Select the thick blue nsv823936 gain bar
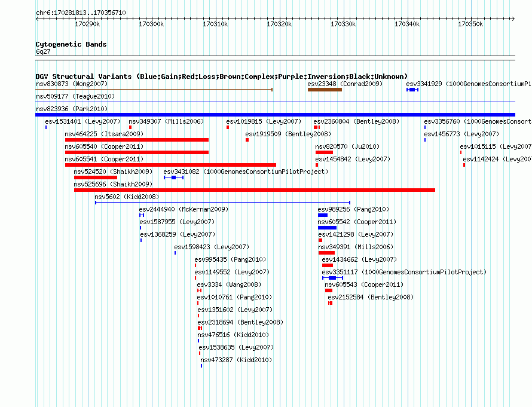 [275, 115]
